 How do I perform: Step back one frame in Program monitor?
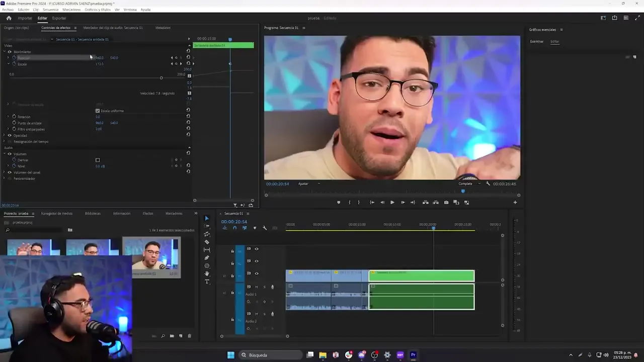pos(382,202)
